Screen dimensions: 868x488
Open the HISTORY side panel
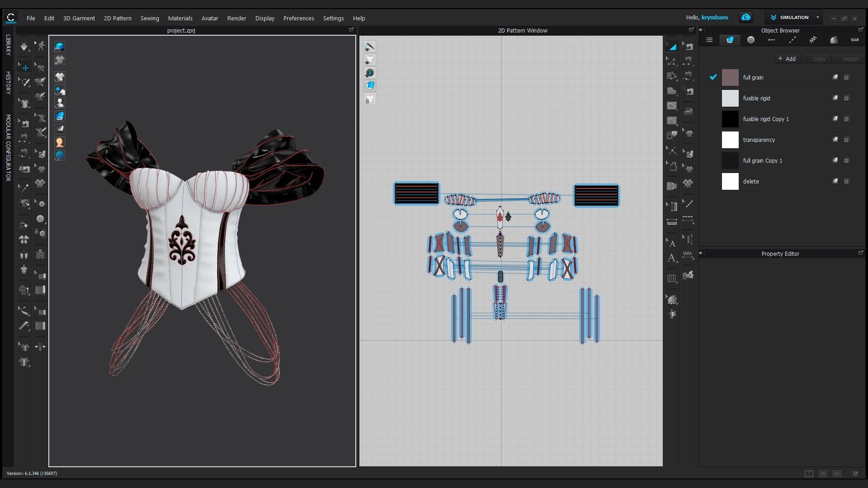[x=8, y=83]
